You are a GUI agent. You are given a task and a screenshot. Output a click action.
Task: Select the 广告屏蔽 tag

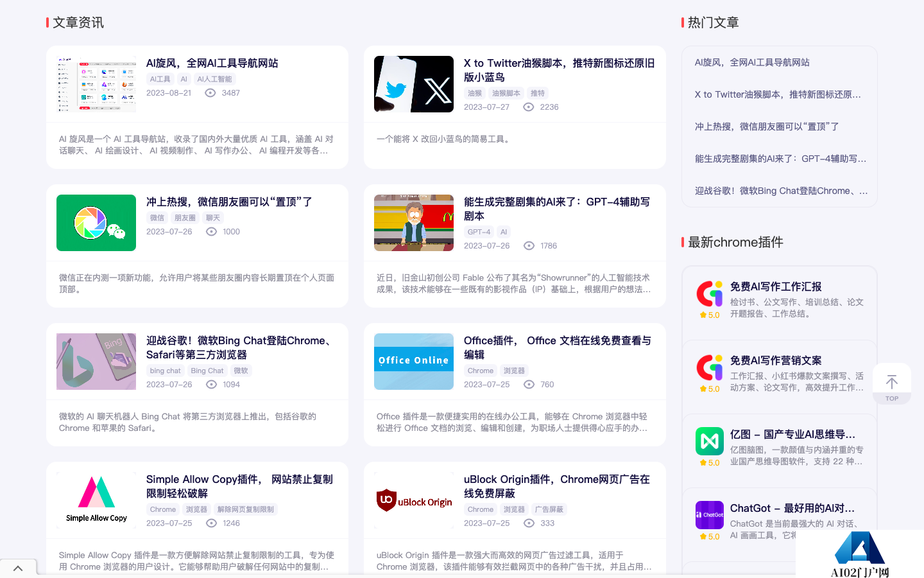click(549, 509)
